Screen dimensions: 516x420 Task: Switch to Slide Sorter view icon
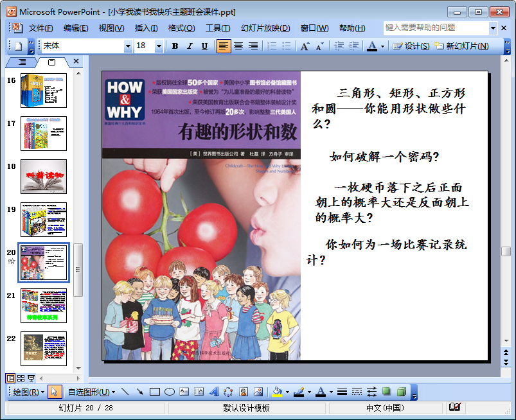tap(21, 378)
